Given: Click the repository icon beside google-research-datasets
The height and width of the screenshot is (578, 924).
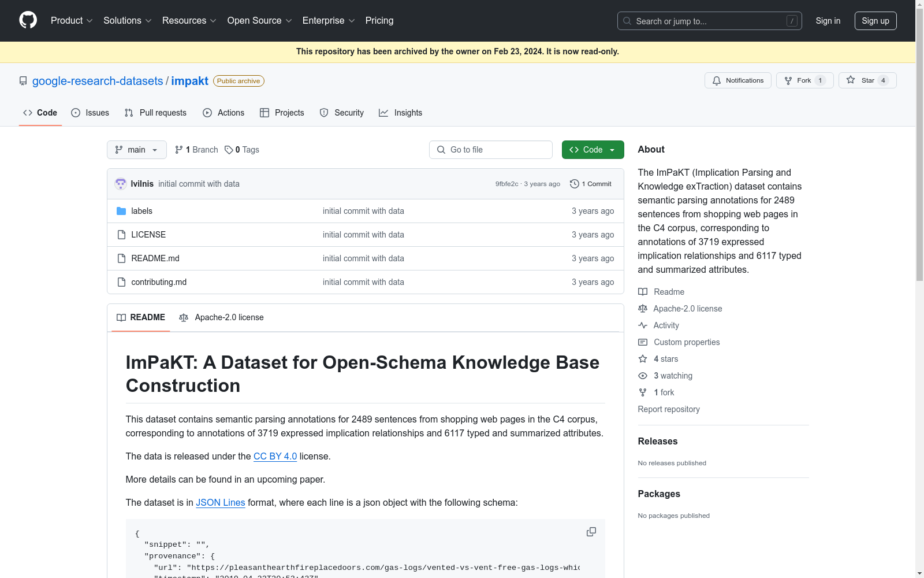Looking at the screenshot, I should coord(23,81).
